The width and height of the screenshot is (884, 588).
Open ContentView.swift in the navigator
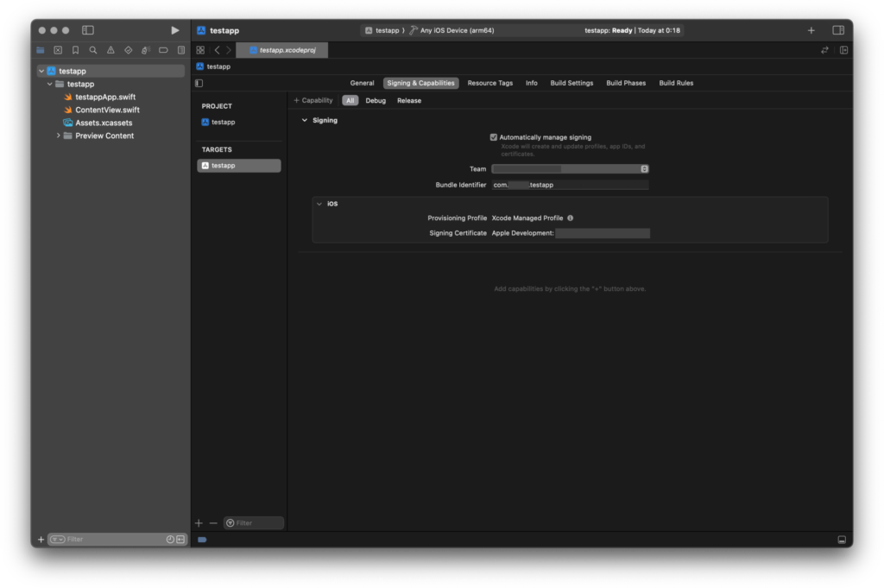(x=107, y=110)
